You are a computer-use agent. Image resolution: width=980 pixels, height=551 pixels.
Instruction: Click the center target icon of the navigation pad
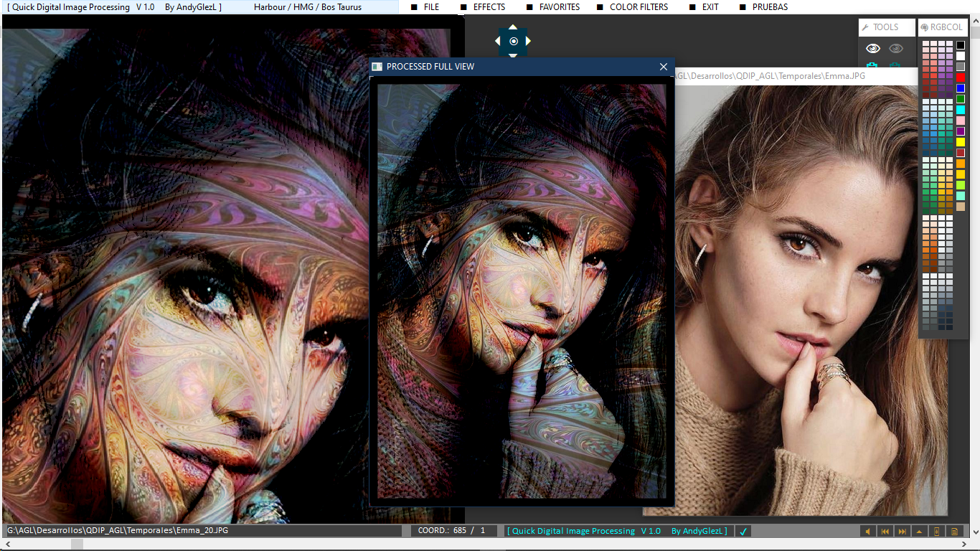point(513,42)
